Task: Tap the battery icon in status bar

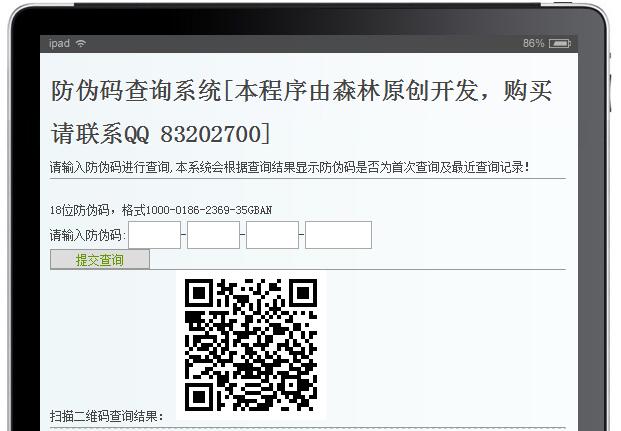Action: point(560,43)
